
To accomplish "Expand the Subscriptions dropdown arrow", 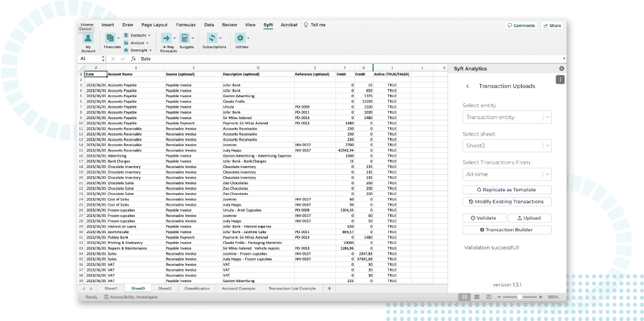I will [x=221, y=38].
